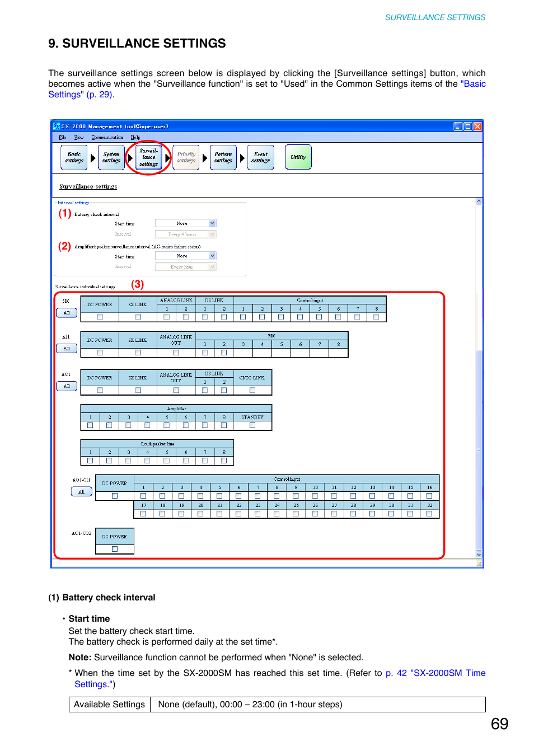
Task: Click the SM row All button
Action: [67, 313]
